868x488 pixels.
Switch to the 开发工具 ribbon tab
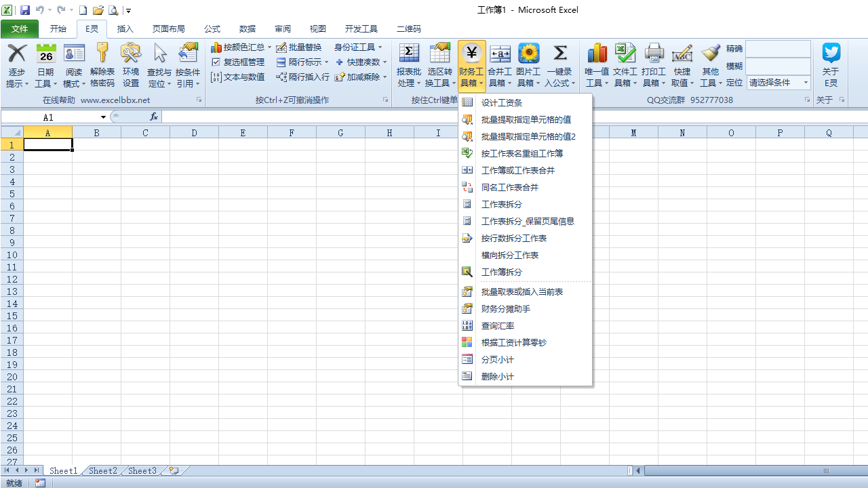pyautogui.click(x=361, y=28)
